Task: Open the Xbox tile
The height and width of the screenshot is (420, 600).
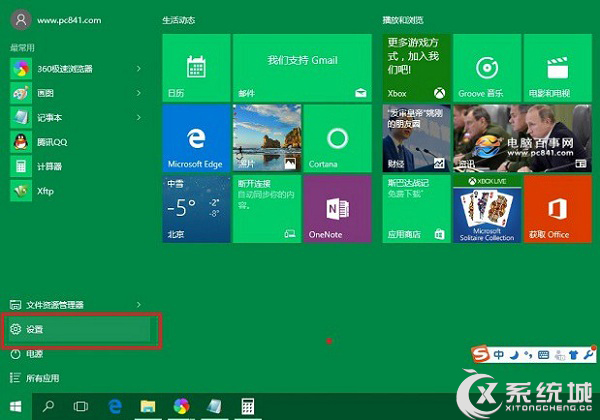Action: click(x=416, y=68)
